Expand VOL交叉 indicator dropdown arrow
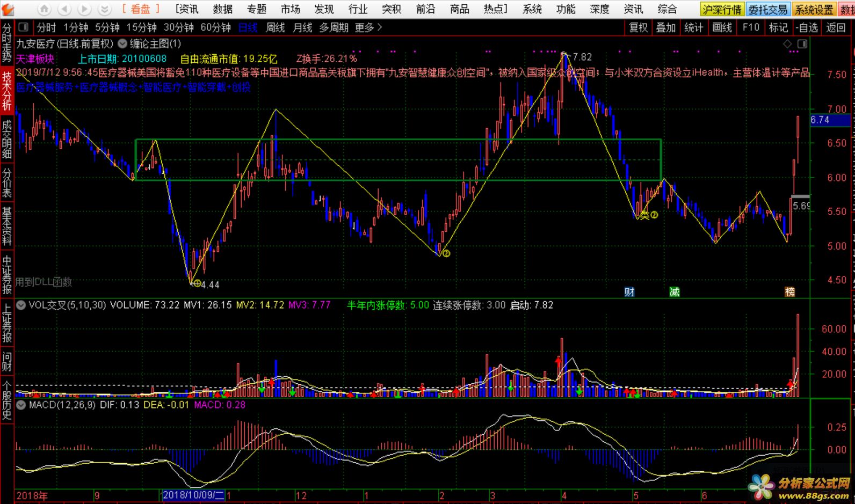 click(x=21, y=305)
